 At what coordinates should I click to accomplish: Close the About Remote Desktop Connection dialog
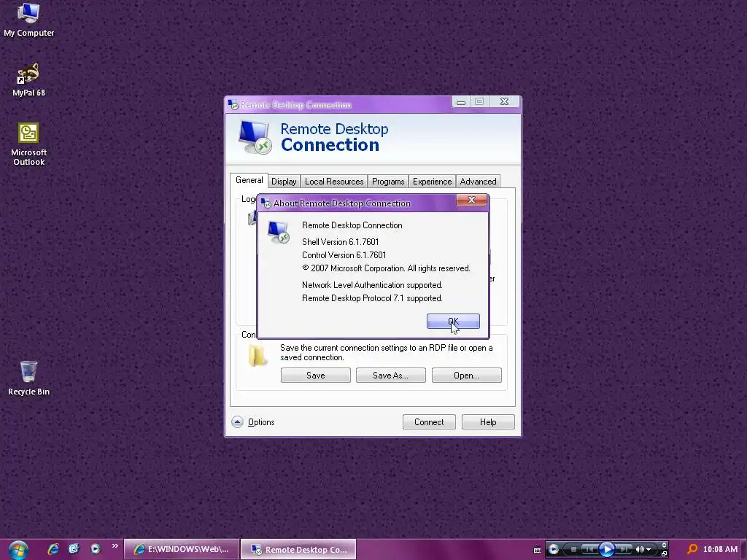pos(472,200)
